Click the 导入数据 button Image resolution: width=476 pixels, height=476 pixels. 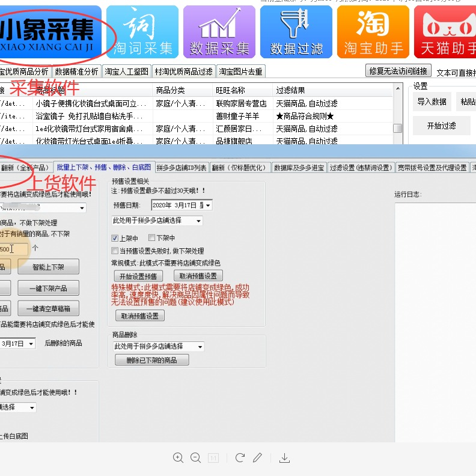click(x=432, y=102)
